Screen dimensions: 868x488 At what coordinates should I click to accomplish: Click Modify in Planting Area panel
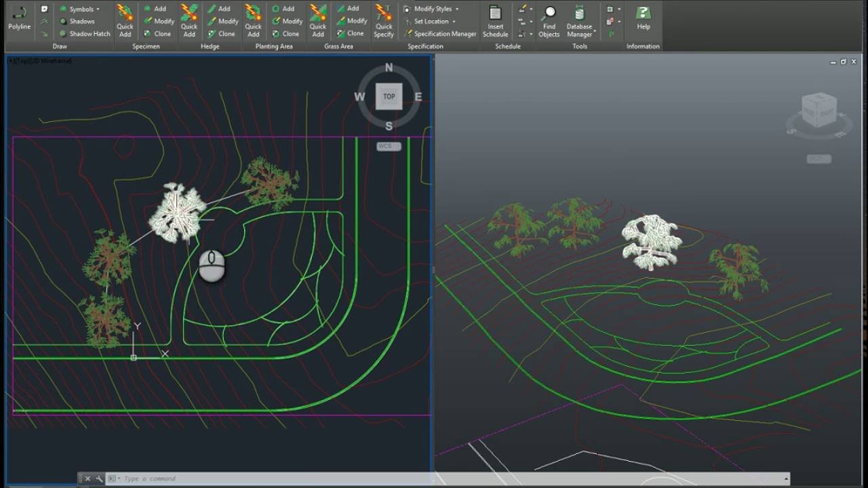pyautogui.click(x=287, y=21)
